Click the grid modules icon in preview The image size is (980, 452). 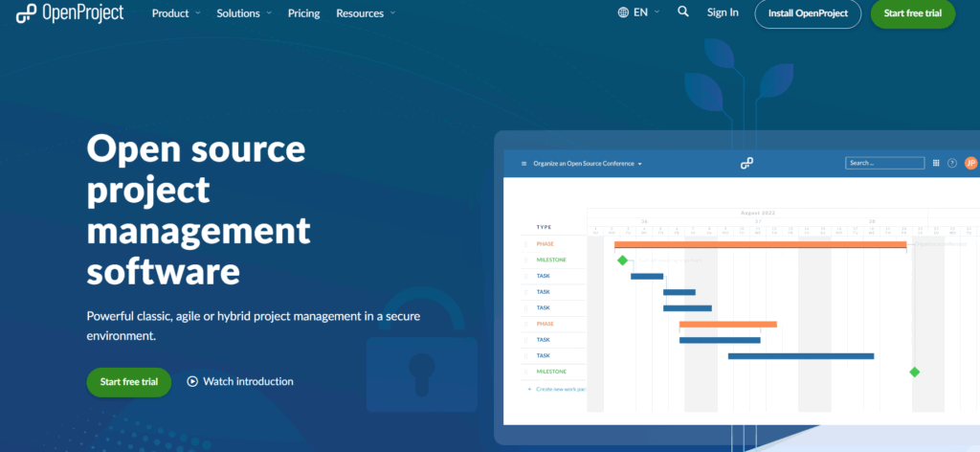click(936, 163)
